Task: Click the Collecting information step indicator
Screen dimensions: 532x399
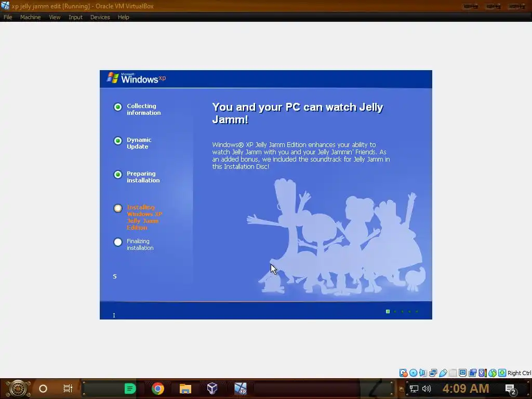Action: [x=118, y=107]
